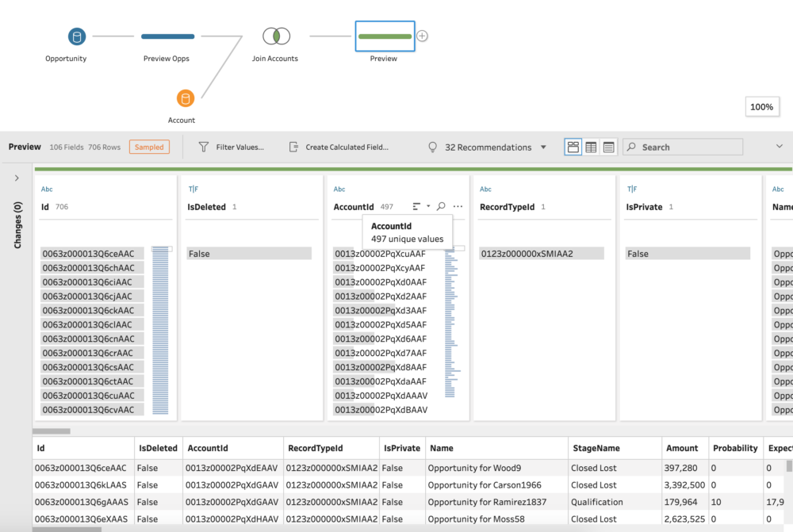Click the Sampled badge
Image resolution: width=793 pixels, height=532 pixels.
pyautogui.click(x=149, y=147)
